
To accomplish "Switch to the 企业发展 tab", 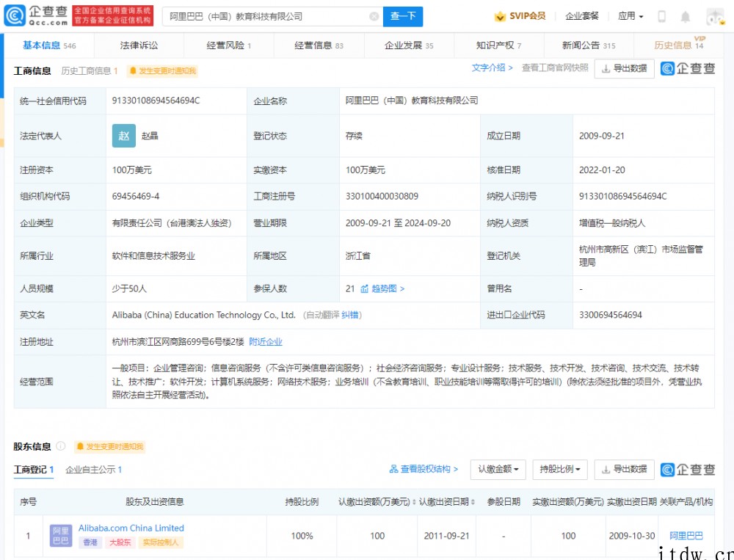I will 409,46.
